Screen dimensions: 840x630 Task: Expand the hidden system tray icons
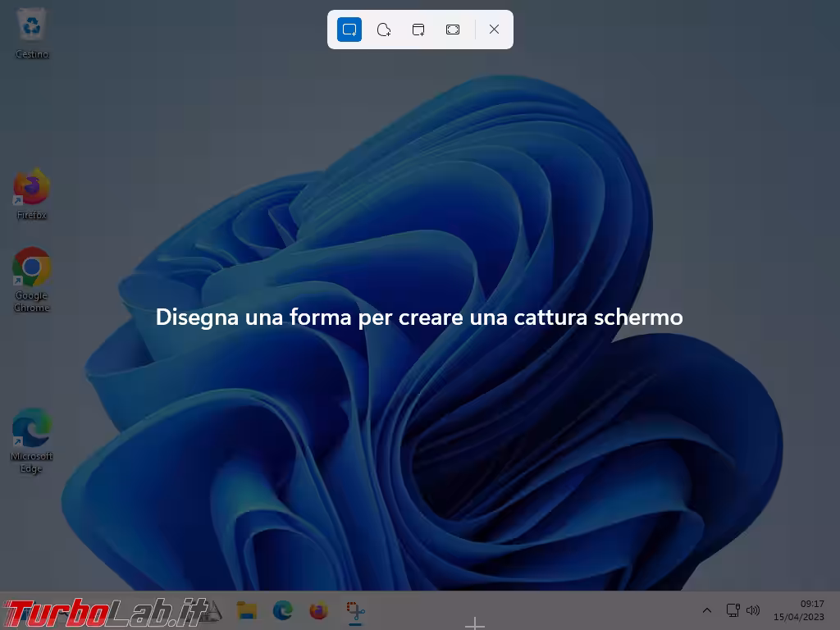tap(706, 610)
